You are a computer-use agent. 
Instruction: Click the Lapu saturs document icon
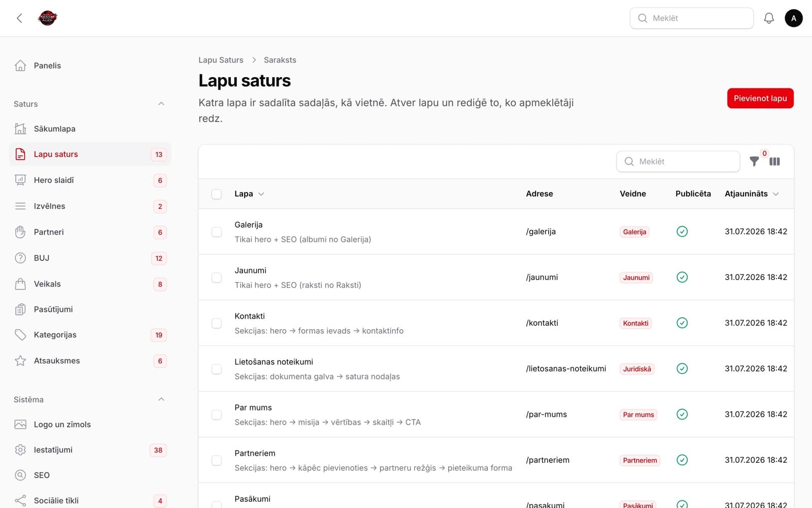(x=20, y=154)
